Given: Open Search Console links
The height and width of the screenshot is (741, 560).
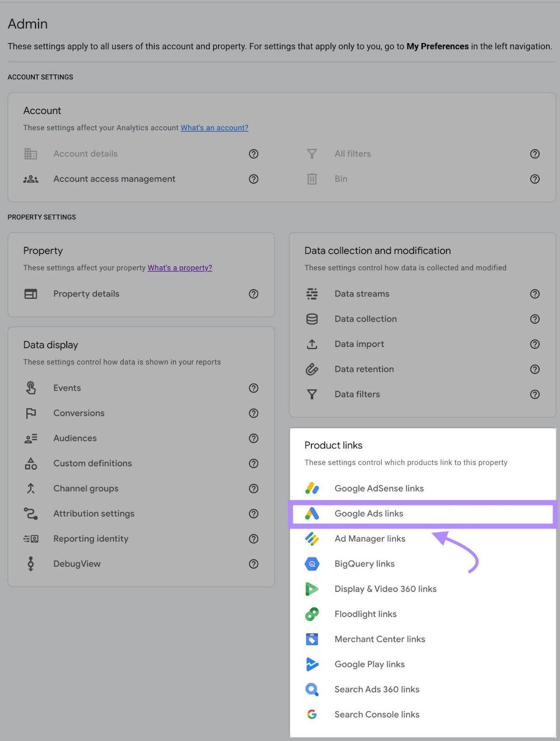Looking at the screenshot, I should point(377,714).
